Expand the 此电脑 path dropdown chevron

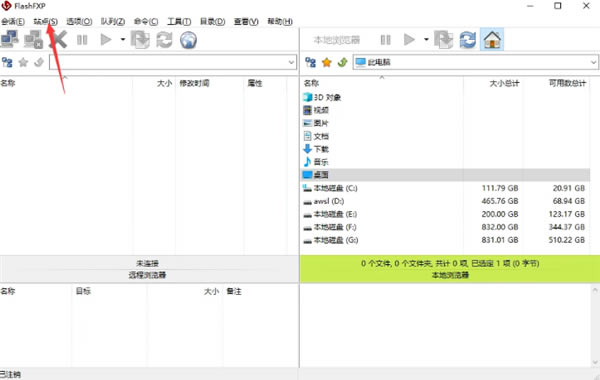[593, 62]
